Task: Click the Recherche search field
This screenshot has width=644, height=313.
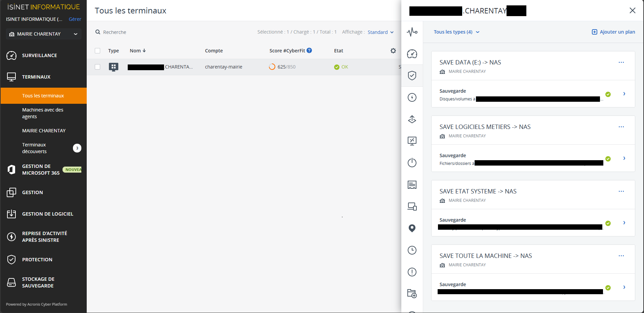Action: click(x=115, y=32)
